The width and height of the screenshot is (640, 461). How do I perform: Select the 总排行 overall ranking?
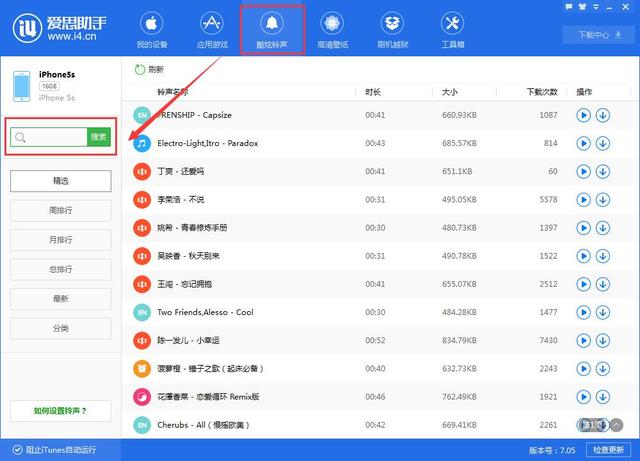click(61, 269)
